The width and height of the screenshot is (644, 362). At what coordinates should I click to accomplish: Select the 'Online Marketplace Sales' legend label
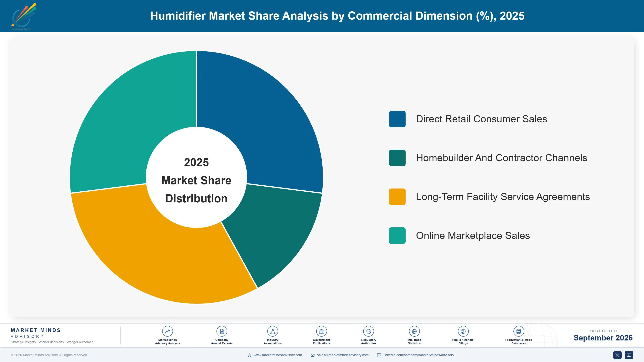(473, 236)
